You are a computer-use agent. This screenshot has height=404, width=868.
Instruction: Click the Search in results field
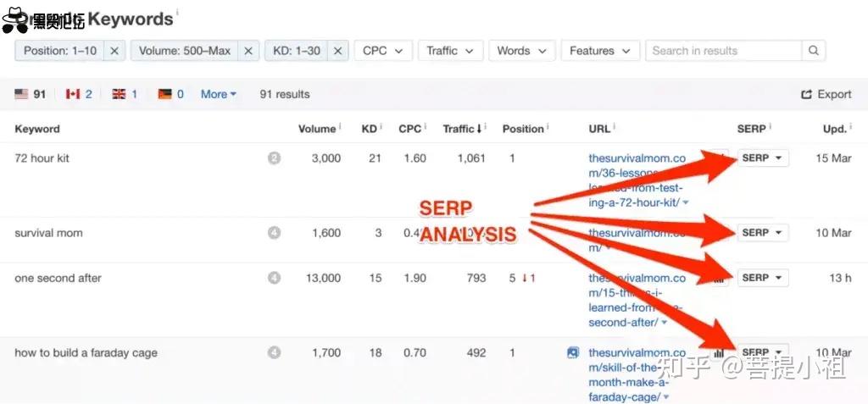[x=724, y=50]
